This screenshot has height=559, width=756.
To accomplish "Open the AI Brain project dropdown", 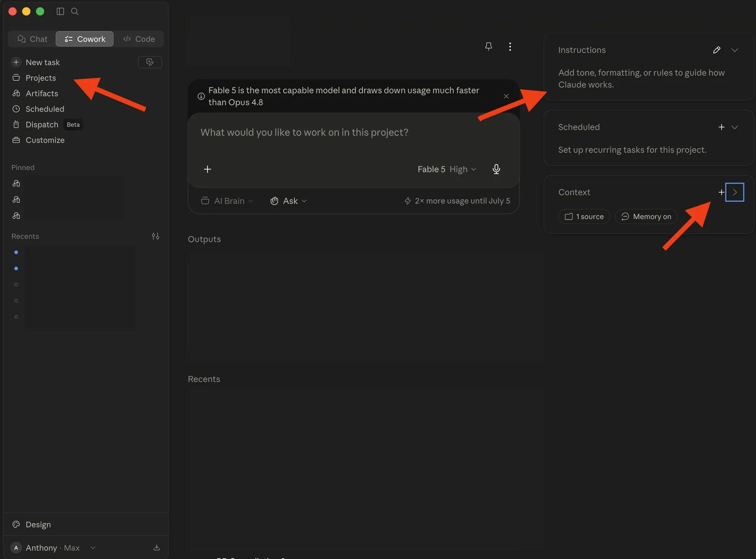I will (227, 201).
